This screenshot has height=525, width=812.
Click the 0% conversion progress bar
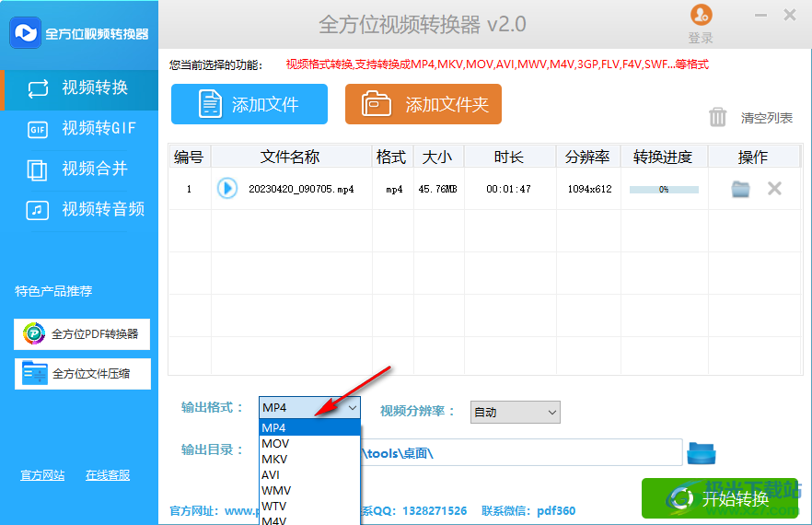coord(664,189)
